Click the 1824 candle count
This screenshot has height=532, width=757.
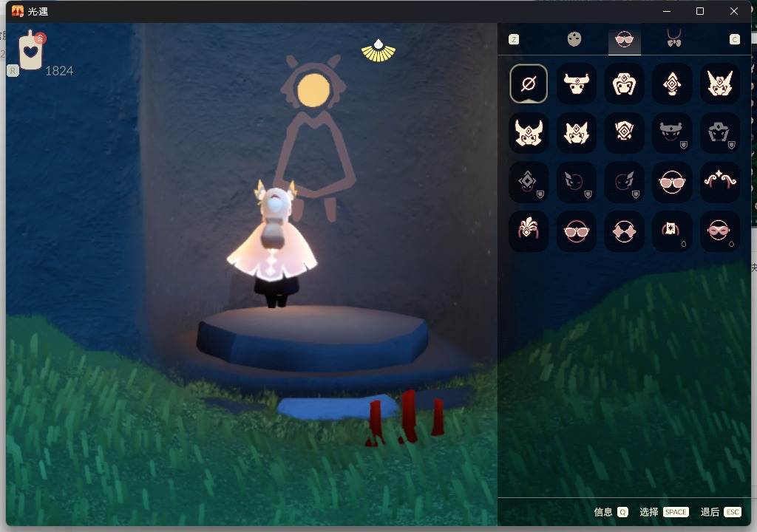pyautogui.click(x=59, y=71)
